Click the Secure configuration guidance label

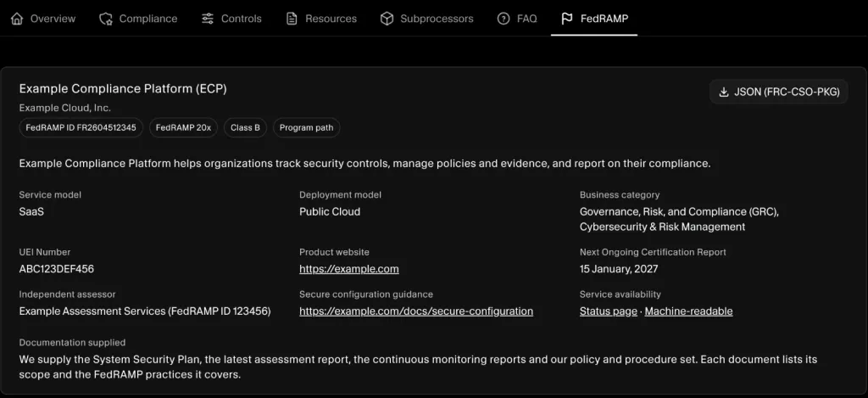tap(366, 294)
